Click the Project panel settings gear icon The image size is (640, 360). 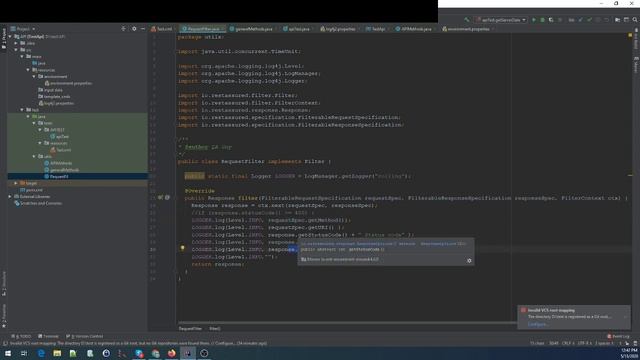[134, 29]
